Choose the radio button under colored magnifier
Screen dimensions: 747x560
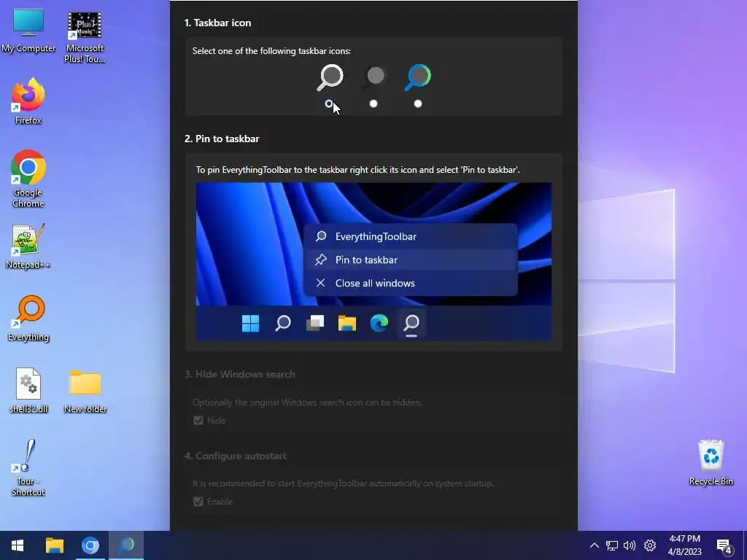418,104
